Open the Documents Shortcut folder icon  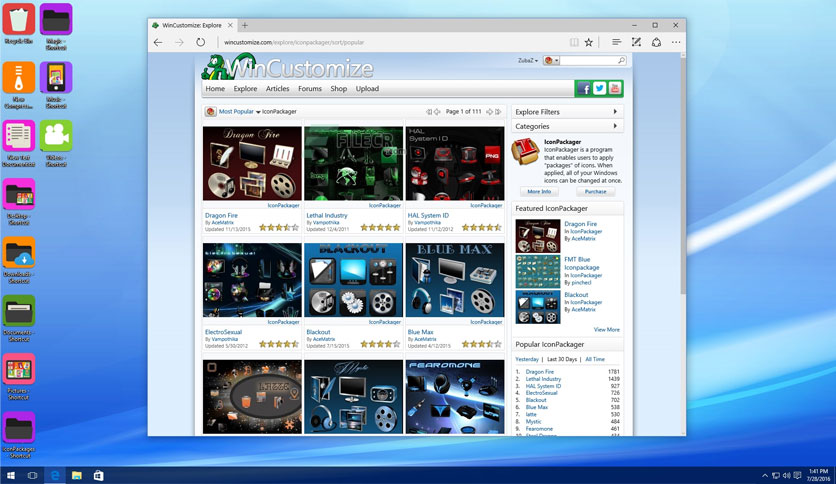coord(19,318)
